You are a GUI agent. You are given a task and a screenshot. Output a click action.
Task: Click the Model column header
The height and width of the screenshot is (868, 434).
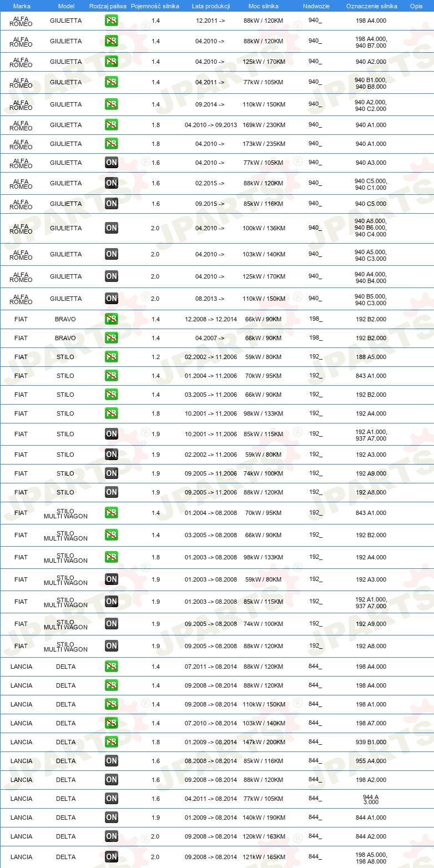point(66,6)
